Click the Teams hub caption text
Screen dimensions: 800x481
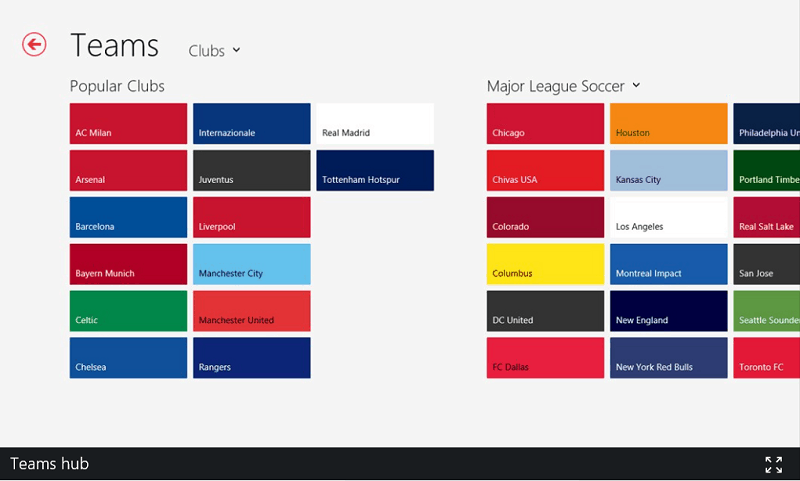click(x=49, y=464)
